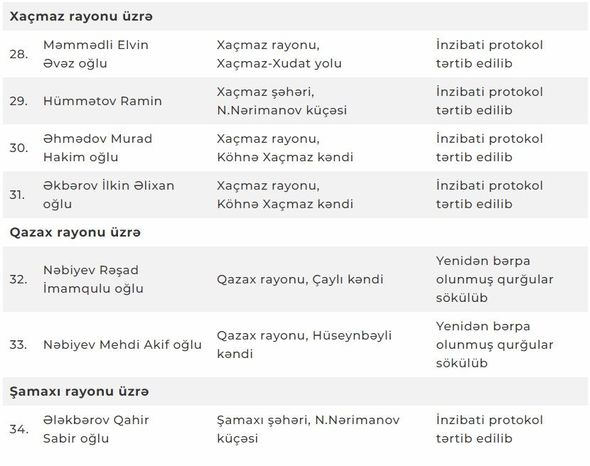The height and width of the screenshot is (466, 590).
Task: Select name Nəbiyev Mehdi Akif oğlu
Action: [x=122, y=344]
